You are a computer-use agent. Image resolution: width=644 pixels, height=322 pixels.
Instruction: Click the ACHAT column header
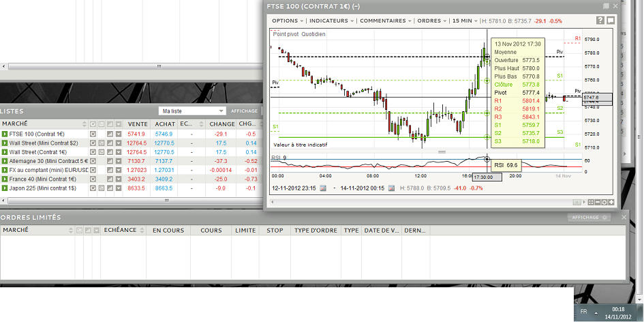[x=165, y=123]
